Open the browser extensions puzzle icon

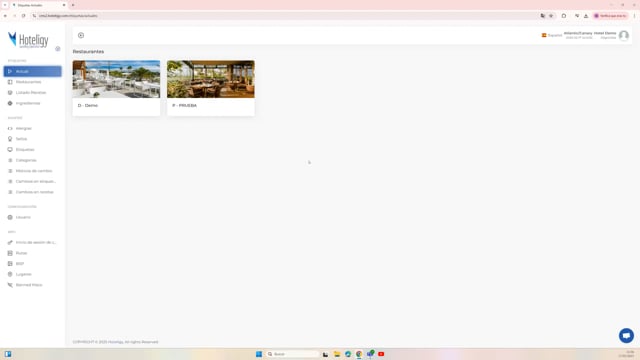click(564, 16)
